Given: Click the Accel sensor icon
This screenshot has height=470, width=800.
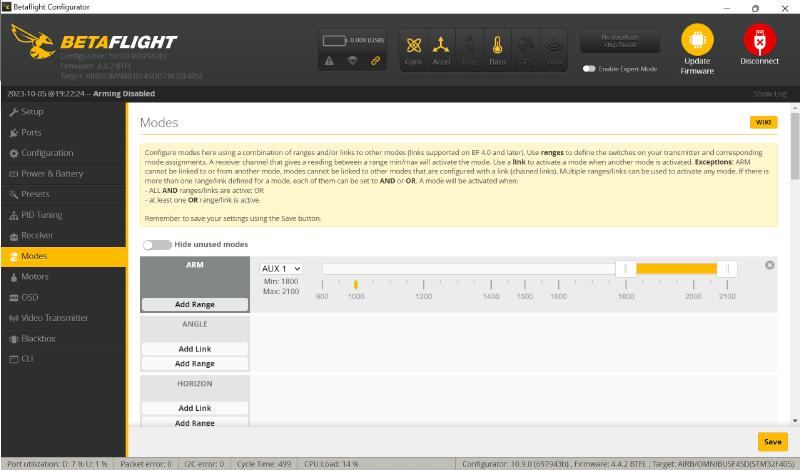Looking at the screenshot, I should 441,46.
